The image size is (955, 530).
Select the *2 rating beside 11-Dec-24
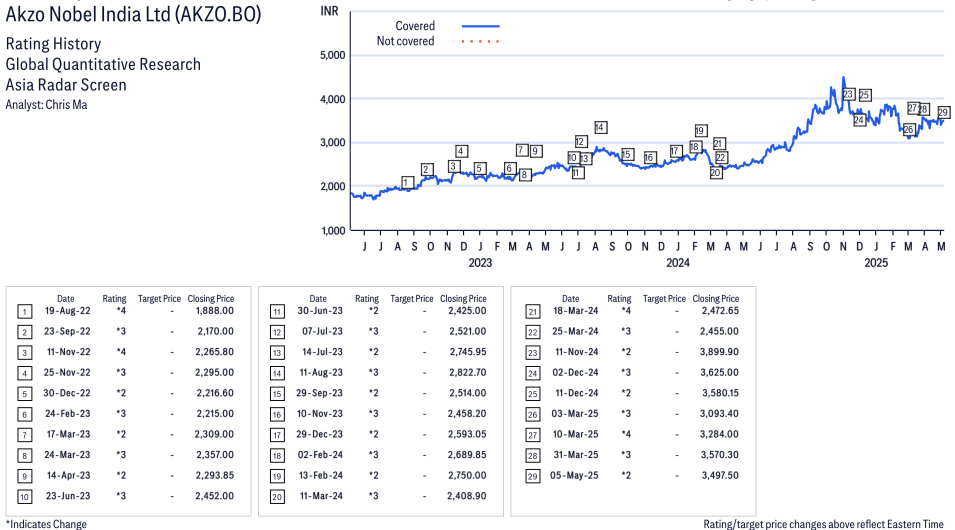tap(626, 393)
